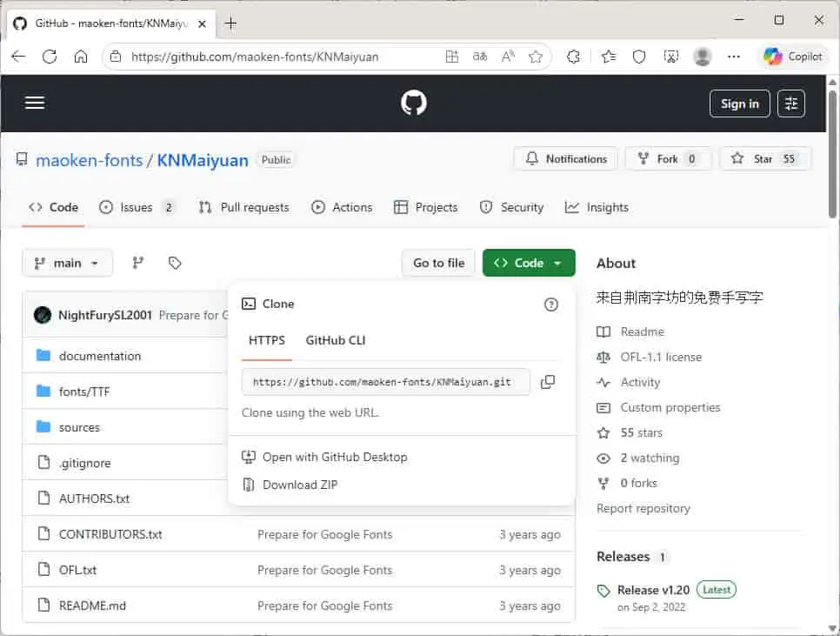Open the sources folder
Screen dimensions: 840x636
79,427
